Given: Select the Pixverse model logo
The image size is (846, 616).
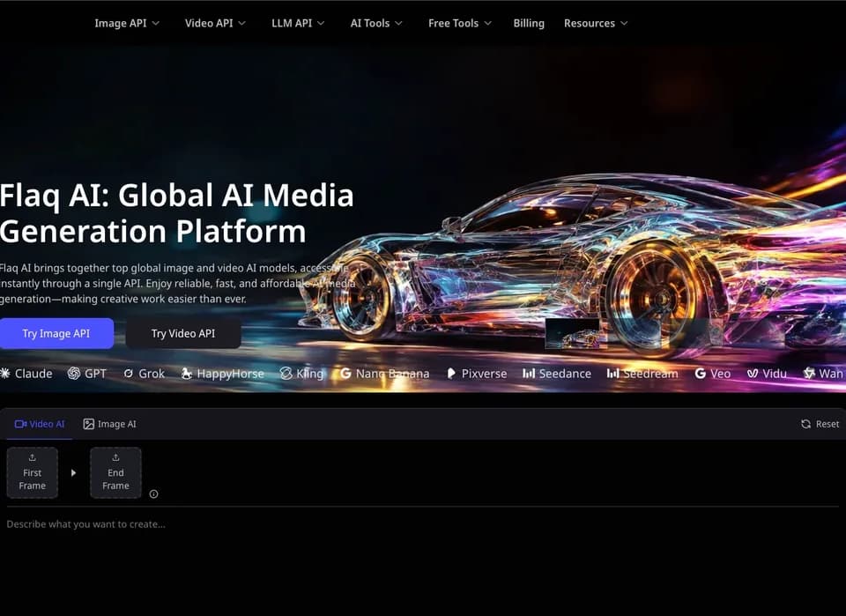Looking at the screenshot, I should (477, 374).
